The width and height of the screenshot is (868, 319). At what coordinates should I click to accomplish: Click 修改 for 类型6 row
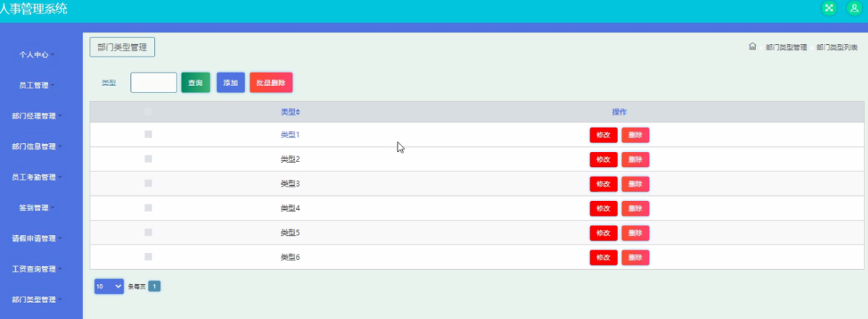point(603,258)
